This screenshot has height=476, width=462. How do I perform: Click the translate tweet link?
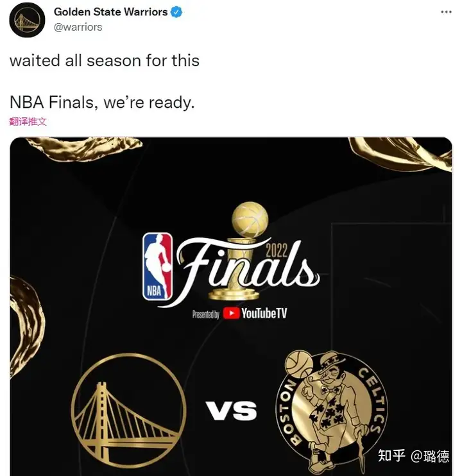click(x=28, y=122)
